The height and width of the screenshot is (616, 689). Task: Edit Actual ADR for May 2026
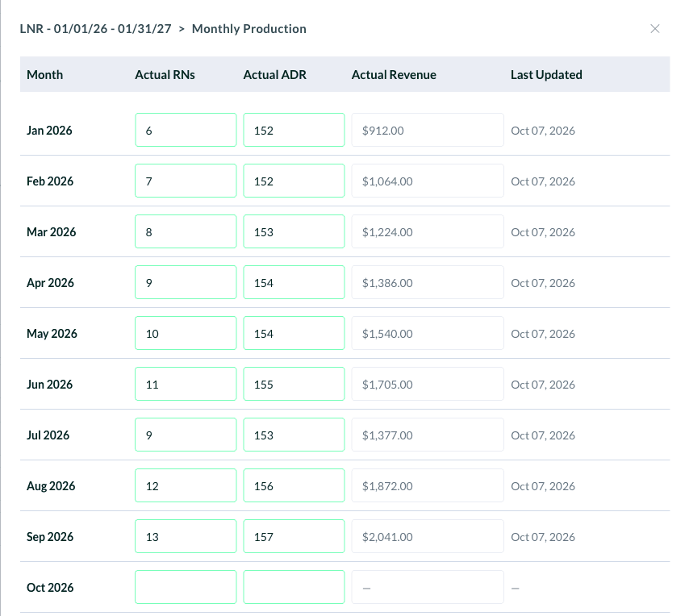click(294, 333)
